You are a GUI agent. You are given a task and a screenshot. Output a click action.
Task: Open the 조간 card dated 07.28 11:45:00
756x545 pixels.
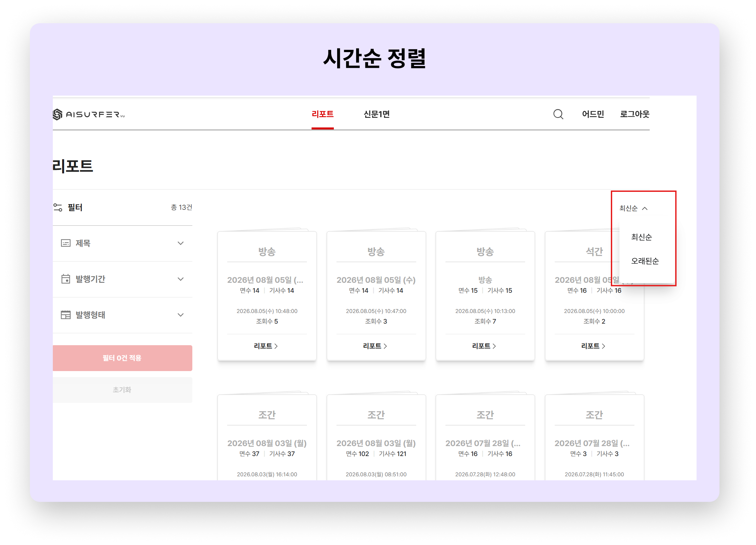pos(594,437)
